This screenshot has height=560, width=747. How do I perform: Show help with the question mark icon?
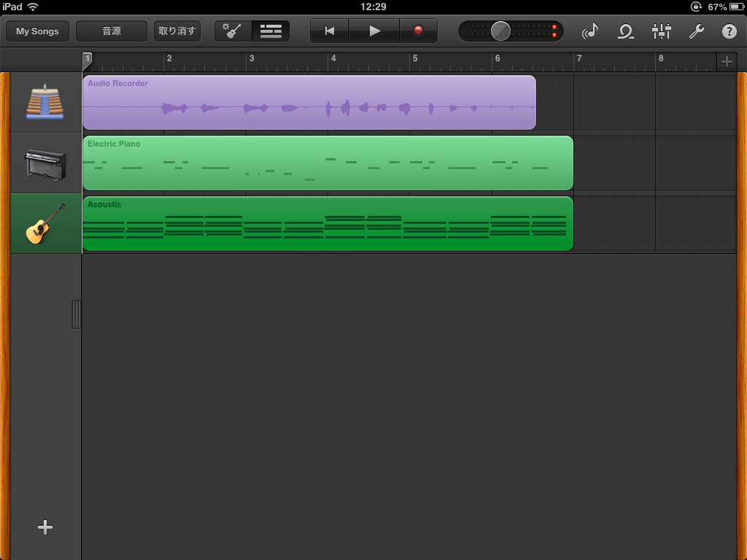click(729, 31)
